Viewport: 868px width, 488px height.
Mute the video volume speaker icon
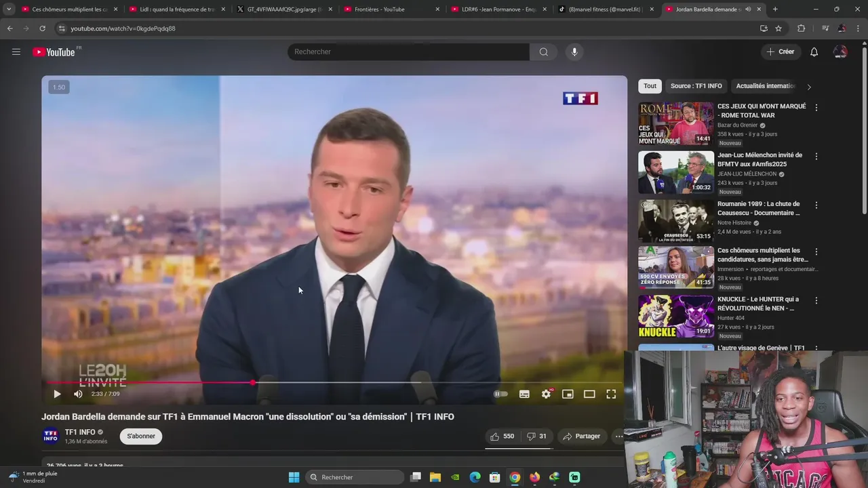(x=78, y=394)
